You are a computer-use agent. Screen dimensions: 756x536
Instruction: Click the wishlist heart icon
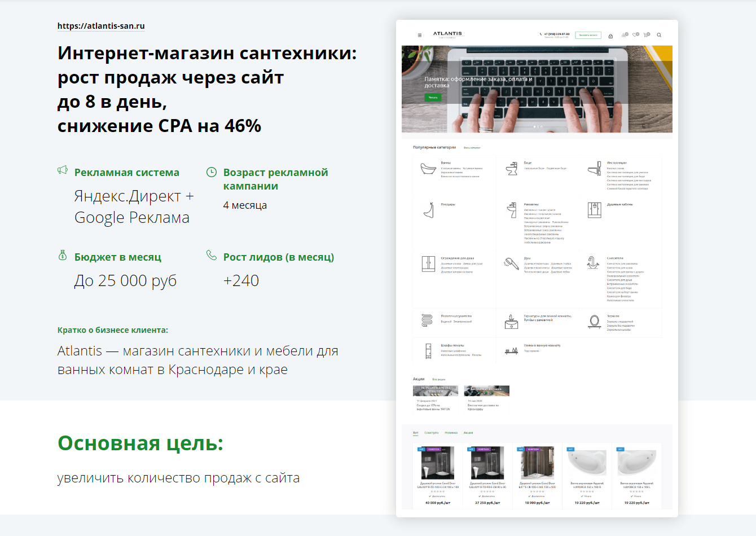pyautogui.click(x=635, y=36)
